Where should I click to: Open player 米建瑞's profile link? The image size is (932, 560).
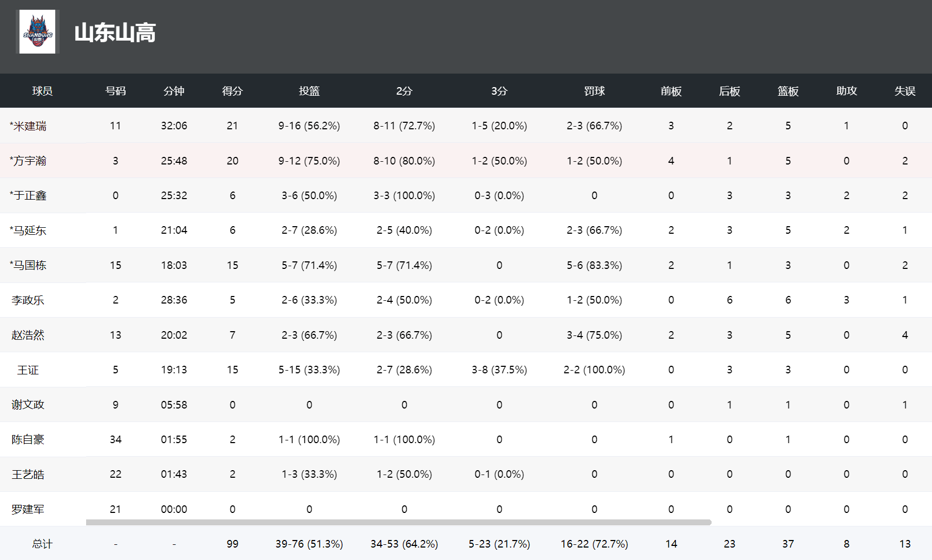30,126
